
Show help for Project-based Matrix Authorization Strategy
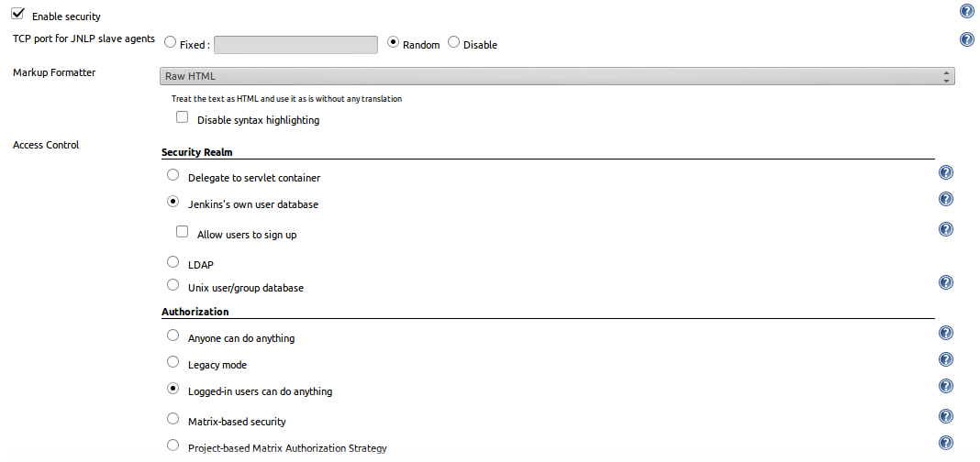click(946, 443)
